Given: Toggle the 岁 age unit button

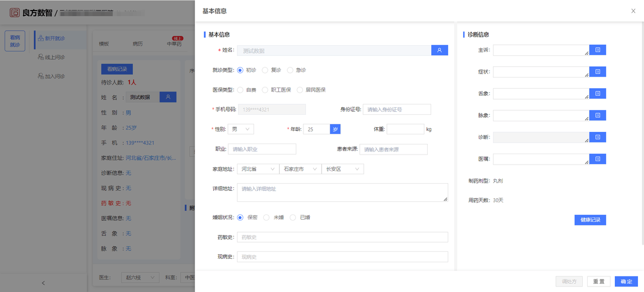Looking at the screenshot, I should [x=336, y=129].
